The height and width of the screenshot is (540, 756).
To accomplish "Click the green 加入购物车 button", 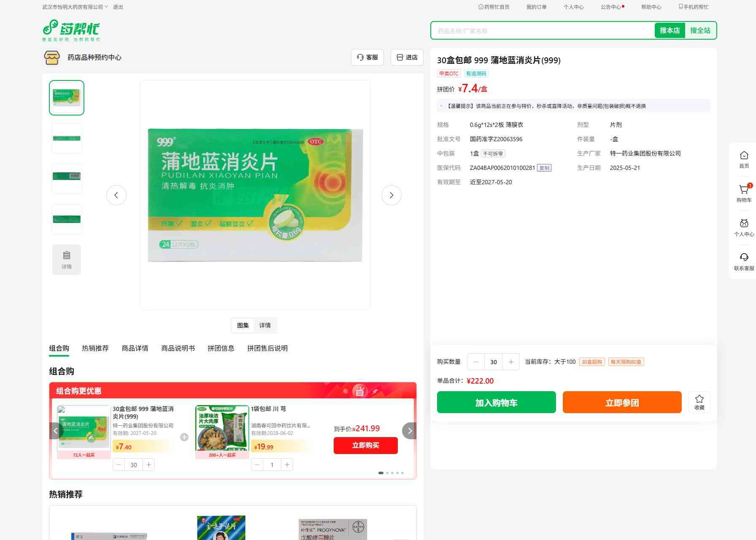I will pos(496,402).
